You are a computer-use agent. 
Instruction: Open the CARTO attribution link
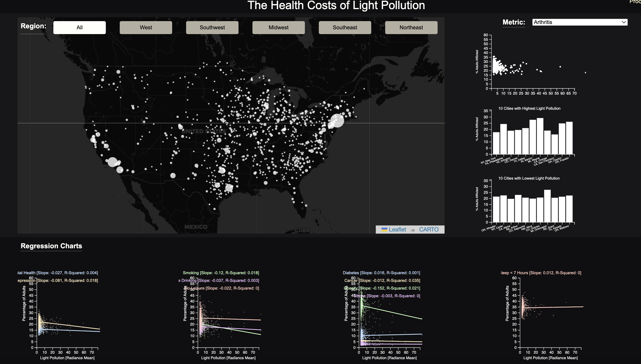pyautogui.click(x=428, y=230)
